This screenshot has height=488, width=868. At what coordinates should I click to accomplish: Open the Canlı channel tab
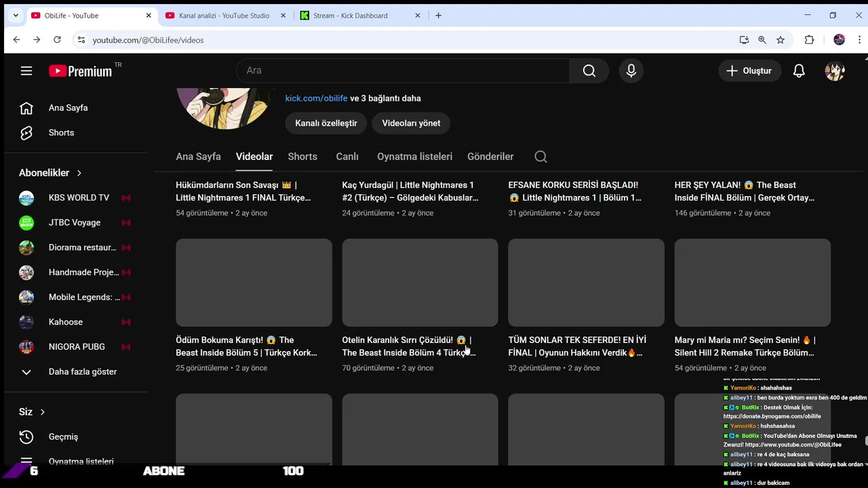click(347, 157)
